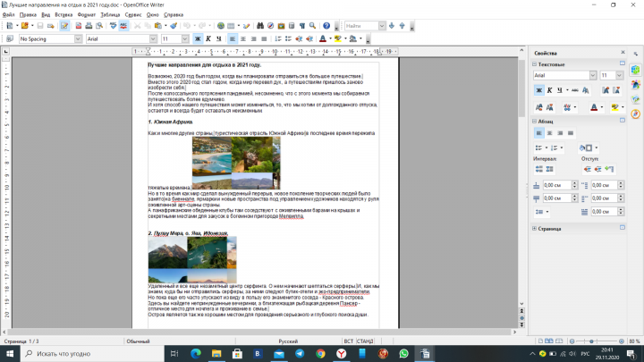Open Gallery icon in the standard toolbar
The width and height of the screenshot is (644, 362).
281,26
